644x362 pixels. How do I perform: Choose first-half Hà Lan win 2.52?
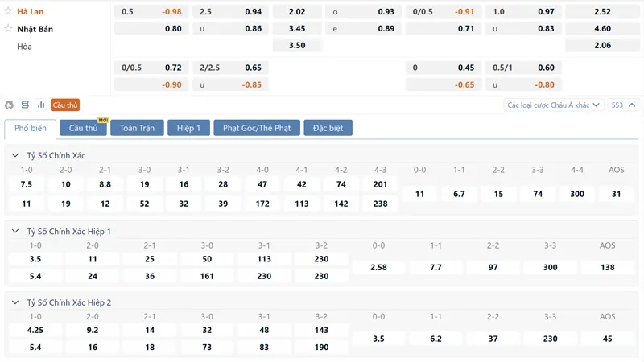coord(602,11)
